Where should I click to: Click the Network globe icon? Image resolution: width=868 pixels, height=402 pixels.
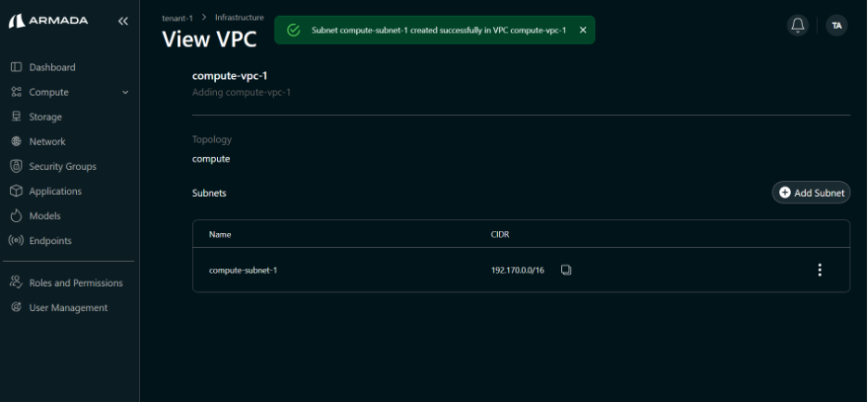pyautogui.click(x=16, y=141)
